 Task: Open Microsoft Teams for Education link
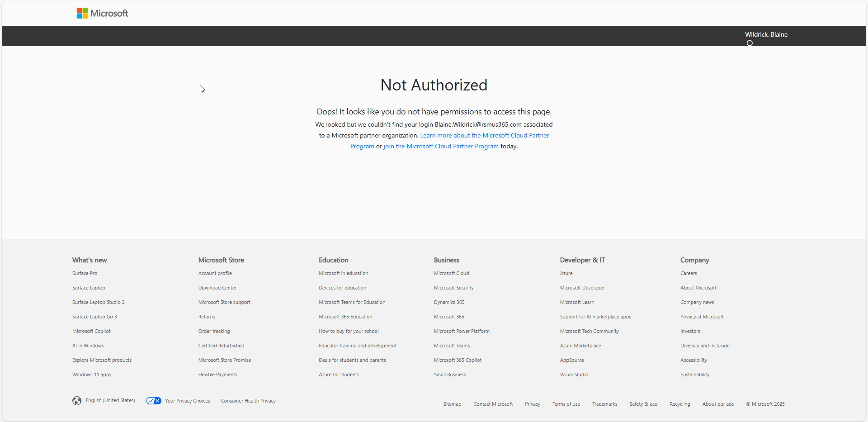pos(352,302)
